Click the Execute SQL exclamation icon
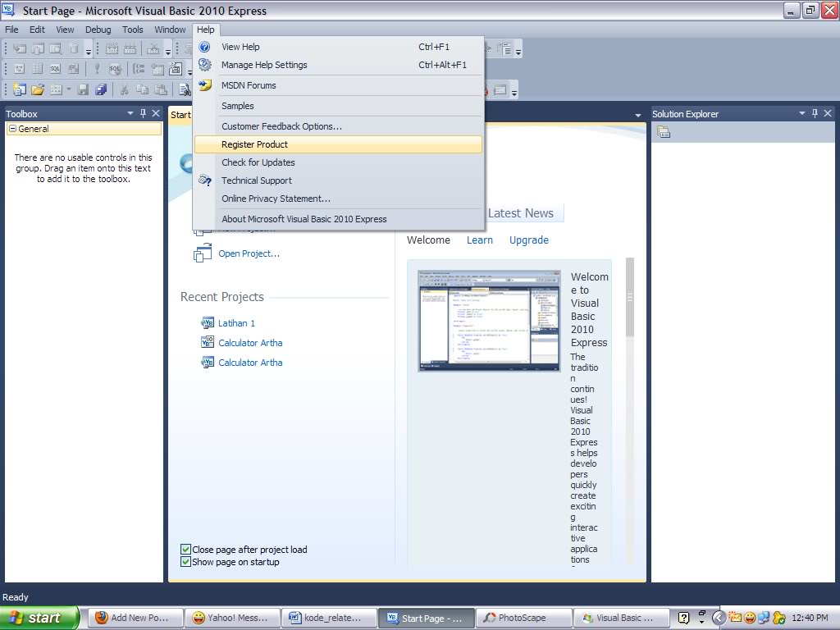The width and height of the screenshot is (840, 630). click(97, 69)
